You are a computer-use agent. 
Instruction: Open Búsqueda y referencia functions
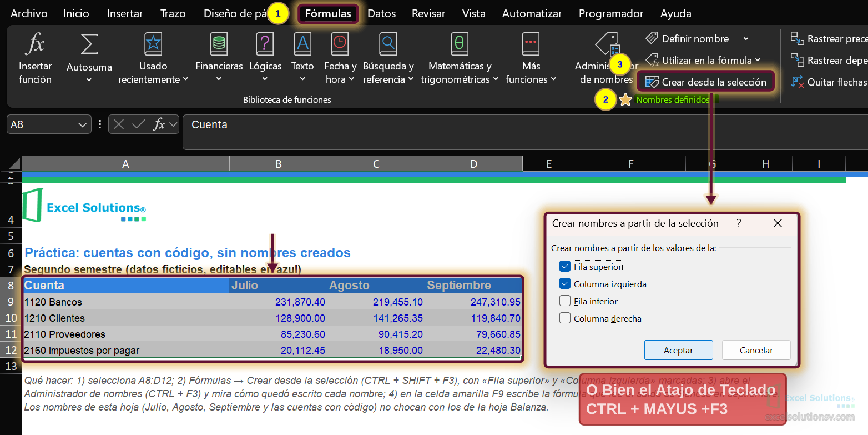click(x=388, y=58)
